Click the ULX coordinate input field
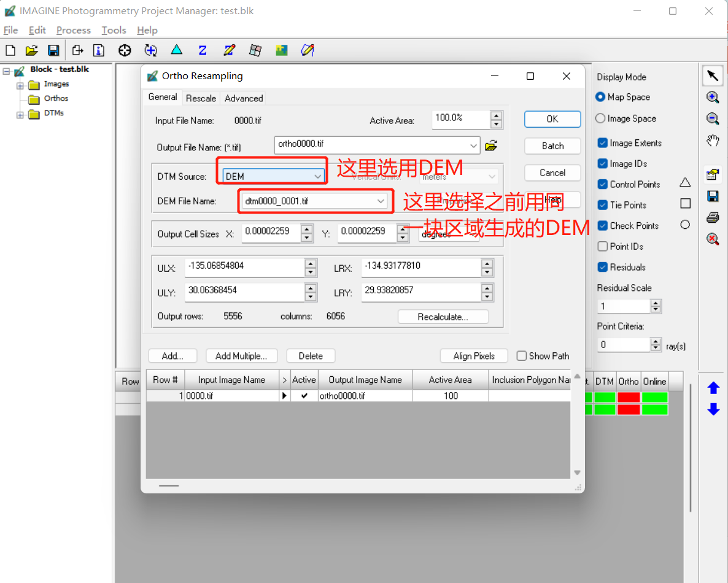Viewport: 728px width, 583px height. pos(244,266)
